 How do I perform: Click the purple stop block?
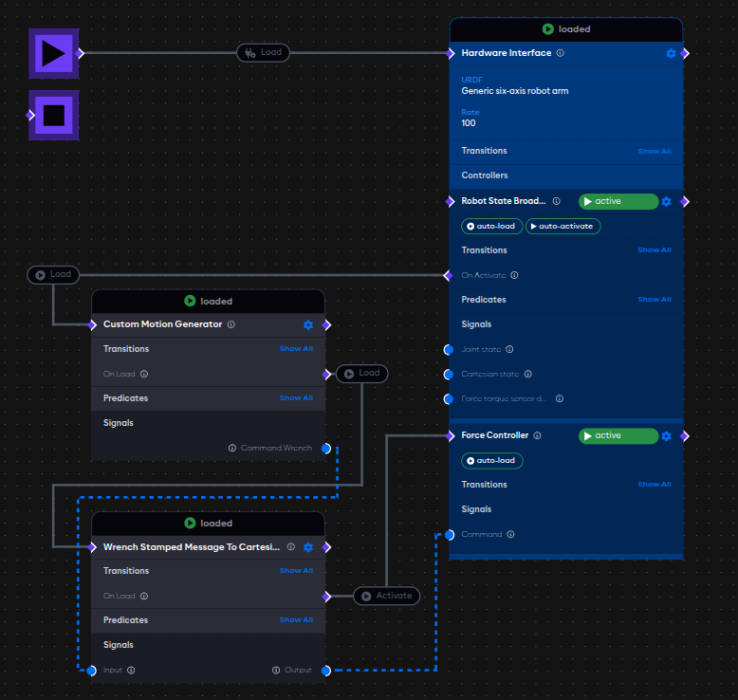coord(54,116)
